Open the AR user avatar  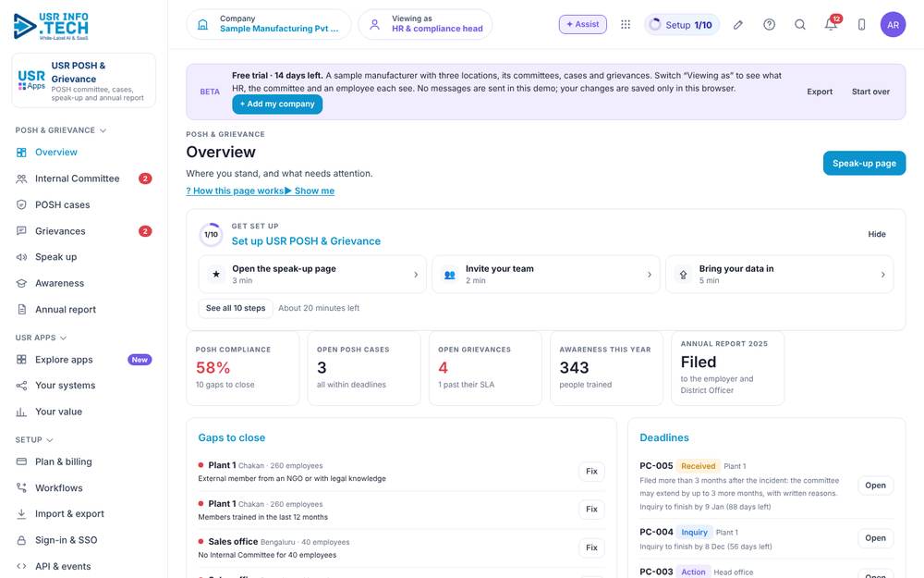coord(893,24)
